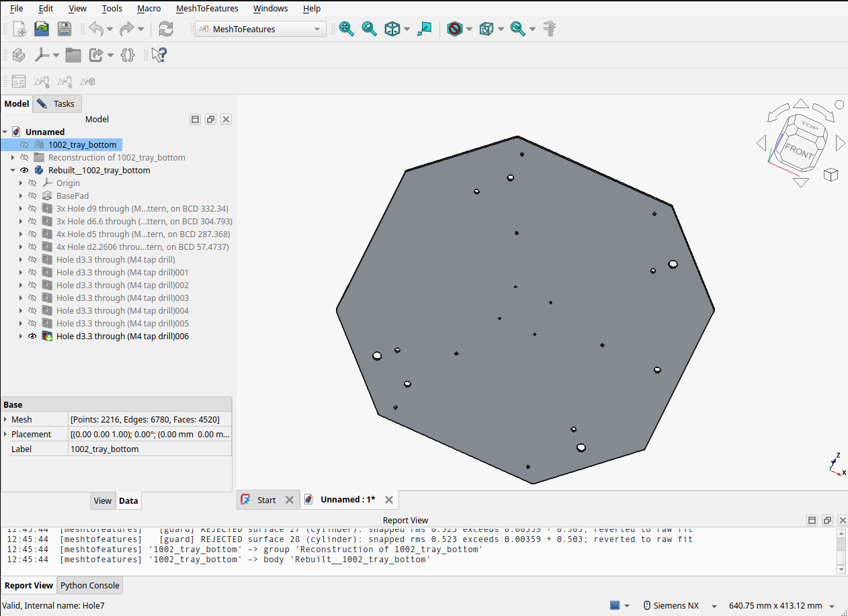
Task: Open the draw style dropdown arrow
Action: (x=469, y=29)
